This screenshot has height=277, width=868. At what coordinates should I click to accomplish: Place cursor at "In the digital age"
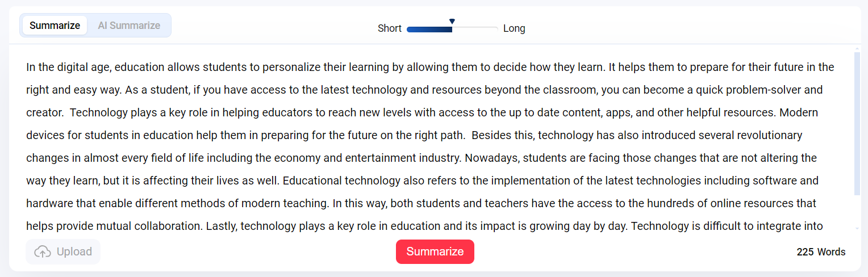68,68
